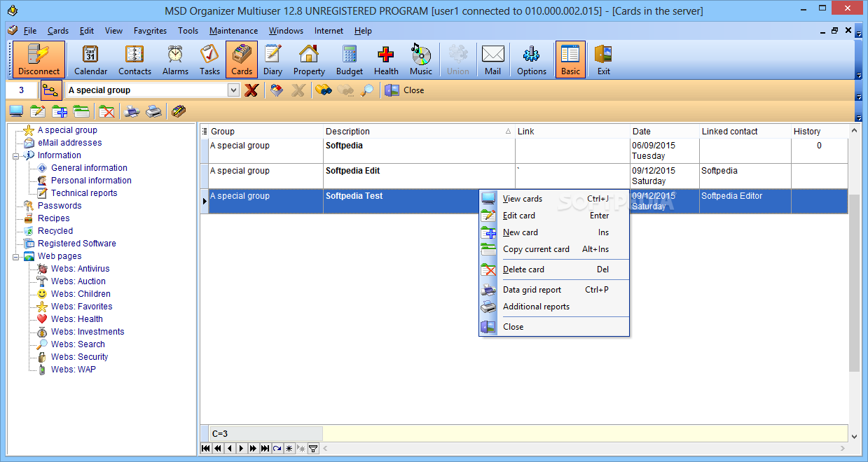Screen dimensions: 868x462
Task: Click the refresh arrow in grid navigator
Action: 277,448
